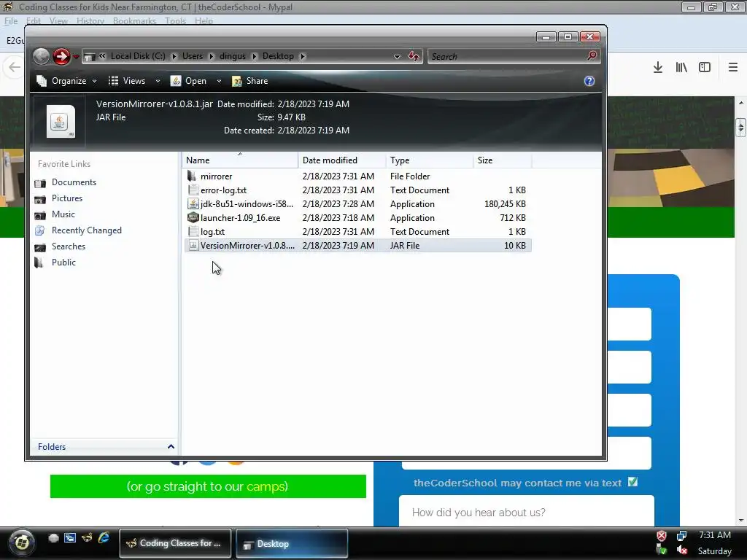The height and width of the screenshot is (560, 747).
Task: Click the refresh icon in the address bar
Action: pyautogui.click(x=414, y=56)
